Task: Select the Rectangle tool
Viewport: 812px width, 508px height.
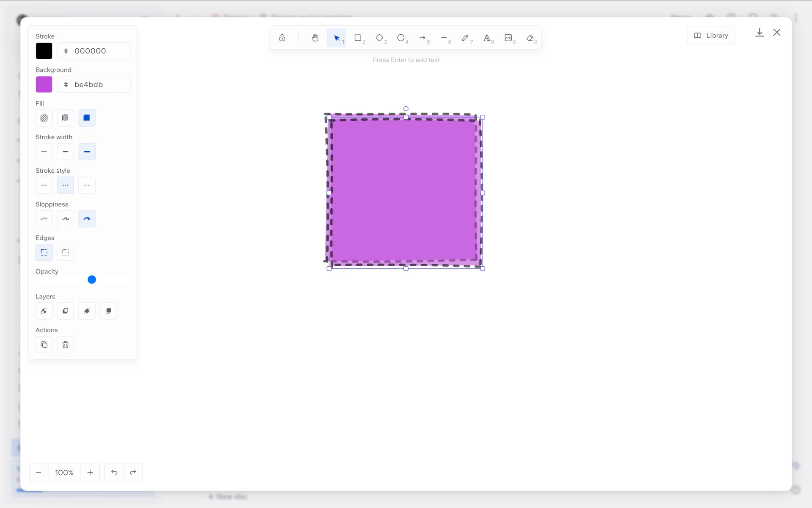Action: 358,38
